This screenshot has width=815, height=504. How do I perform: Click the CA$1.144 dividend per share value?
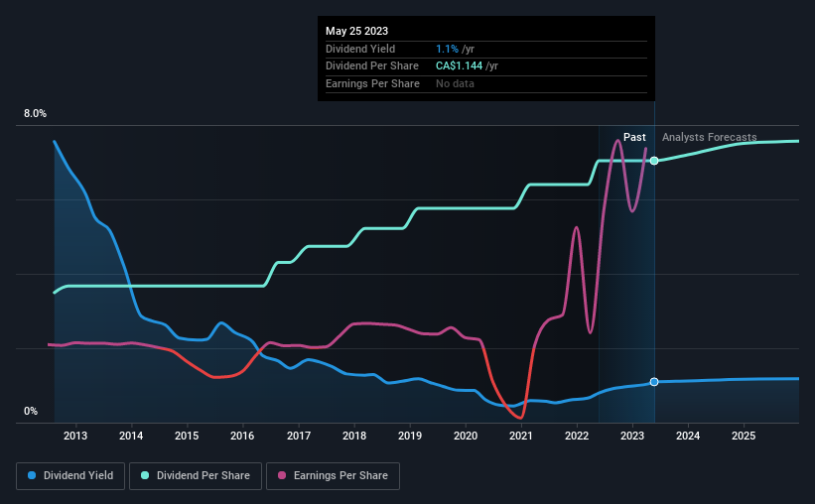pos(459,66)
